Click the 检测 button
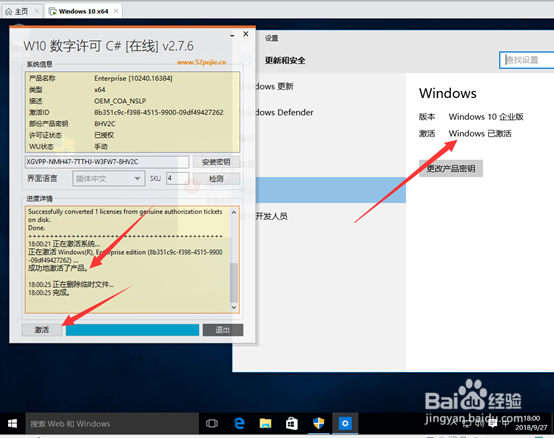Screen dimensions: 554x438 216,179
